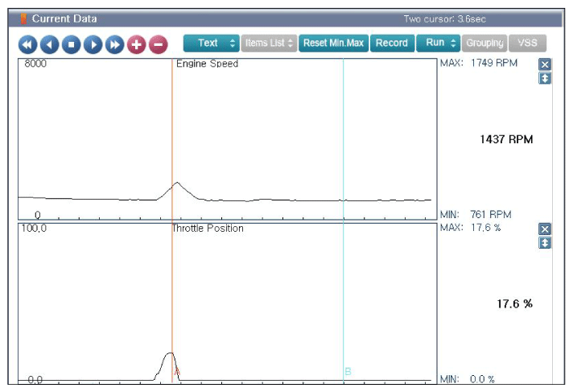This screenshot has height=392, width=573.
Task: Click the MAX 1749 RPM reading
Action: 479,63
